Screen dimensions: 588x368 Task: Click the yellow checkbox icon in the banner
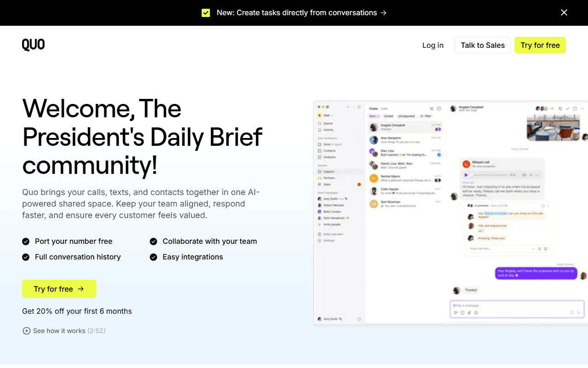point(206,13)
